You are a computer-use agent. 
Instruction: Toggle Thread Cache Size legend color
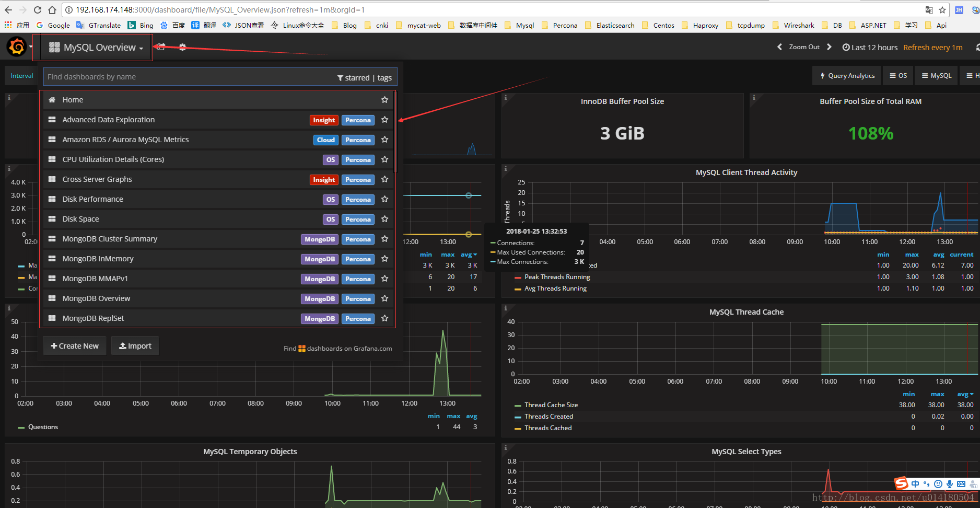pos(518,406)
